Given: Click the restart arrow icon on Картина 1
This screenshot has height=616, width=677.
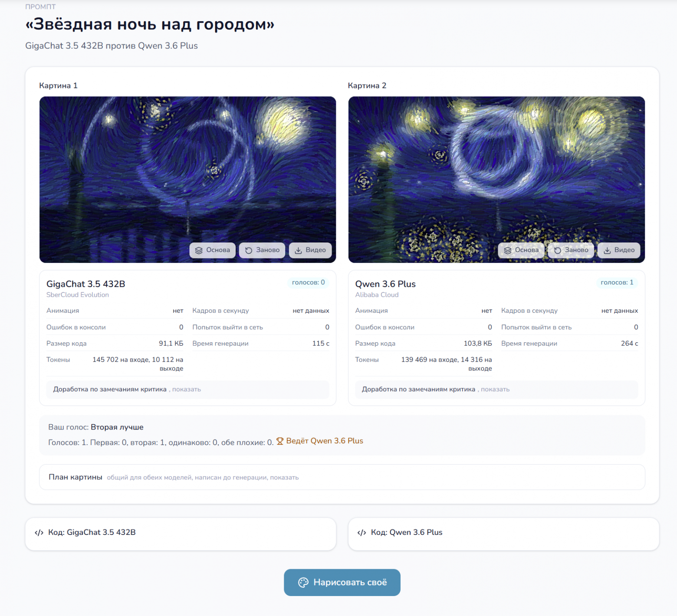Looking at the screenshot, I should coord(249,250).
